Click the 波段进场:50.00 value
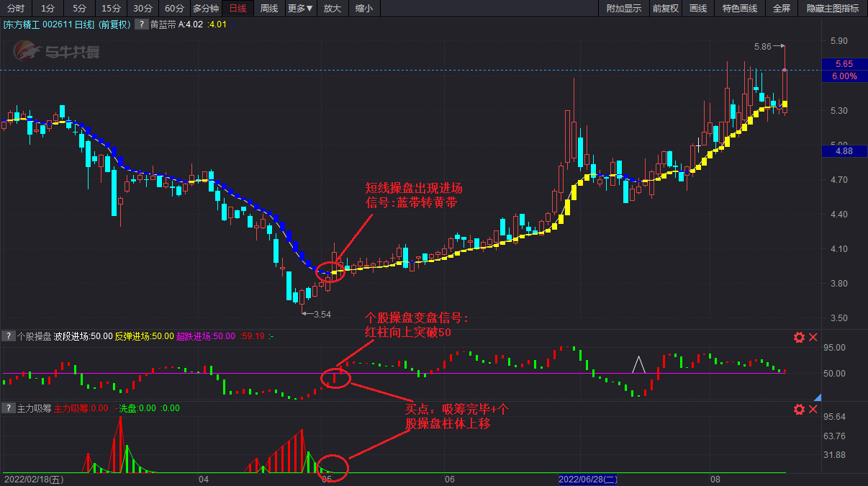The height and width of the screenshot is (486, 868). [83, 336]
